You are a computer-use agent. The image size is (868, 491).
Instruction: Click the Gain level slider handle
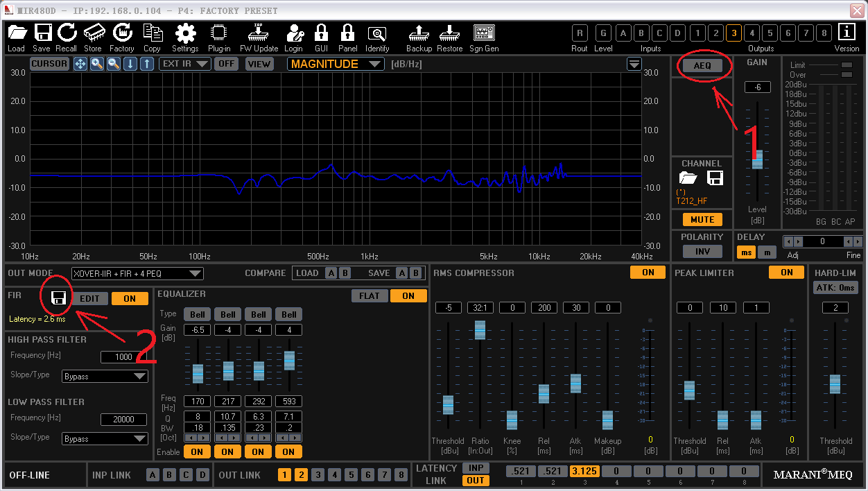tap(757, 159)
